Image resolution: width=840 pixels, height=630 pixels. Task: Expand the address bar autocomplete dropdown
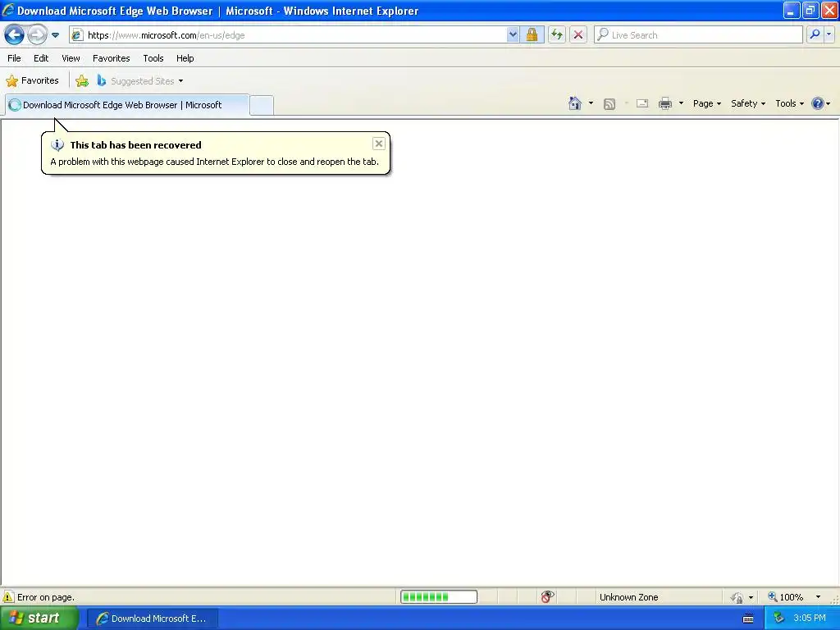coord(513,35)
